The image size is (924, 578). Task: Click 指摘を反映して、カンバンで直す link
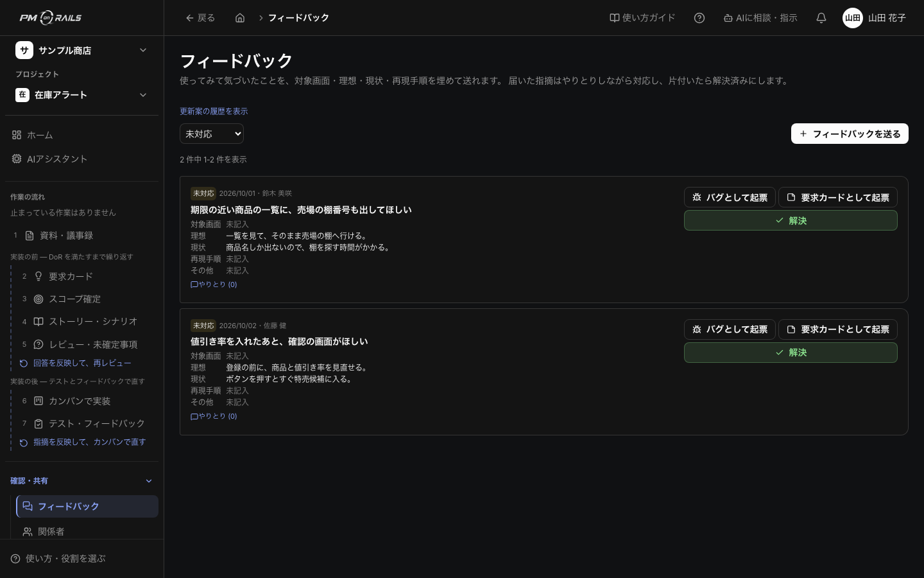click(83, 442)
